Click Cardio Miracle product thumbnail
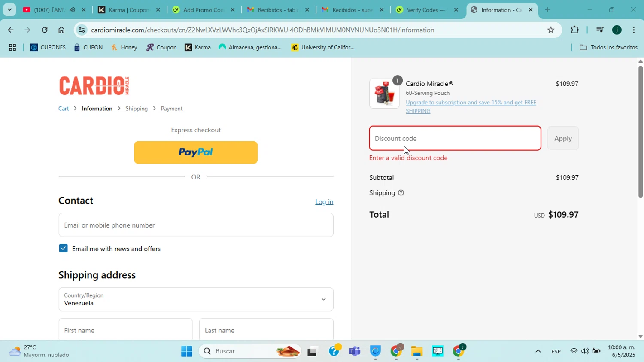Viewport: 644px width, 362px height. (x=384, y=94)
